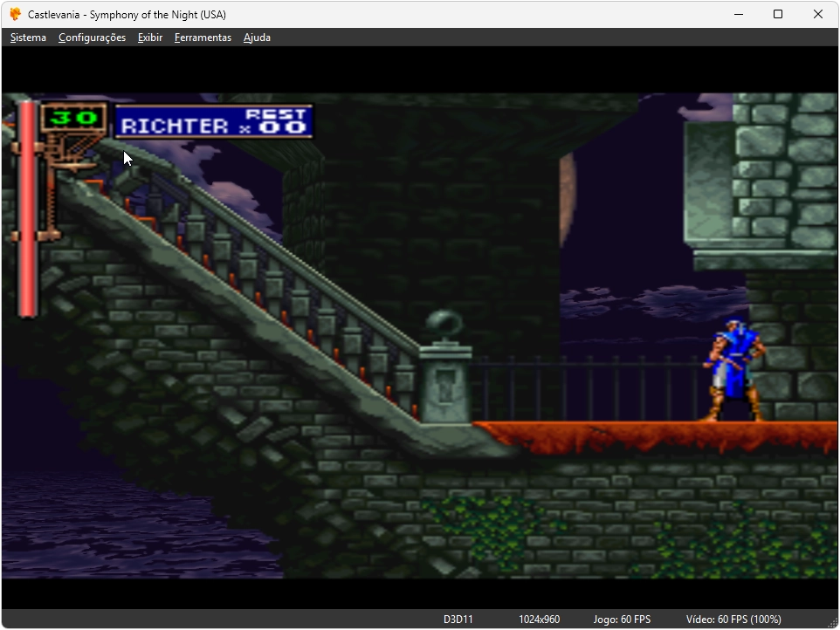Click the D3D11 renderer status entry
This screenshot has width=840, height=630.
[x=458, y=620]
